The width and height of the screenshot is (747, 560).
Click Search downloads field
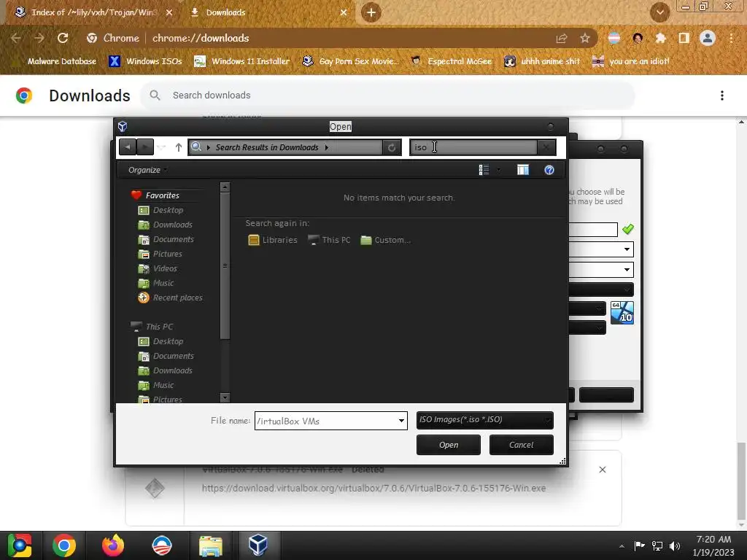(387, 96)
